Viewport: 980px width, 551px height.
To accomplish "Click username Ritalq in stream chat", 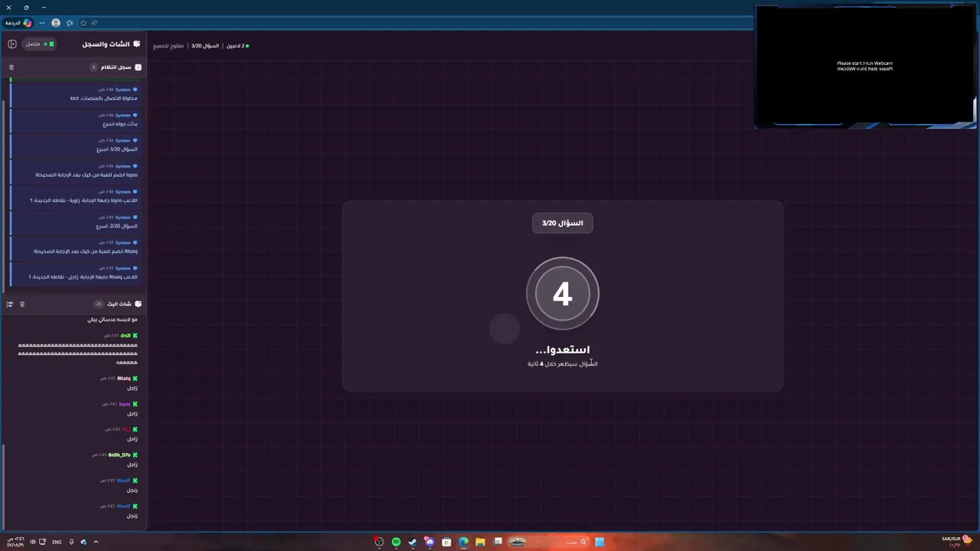I will pos(123,378).
